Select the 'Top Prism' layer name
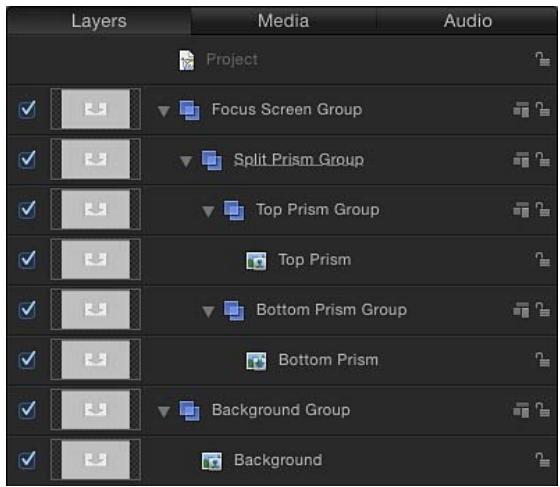Viewport: 560px width, 487px height. click(315, 260)
